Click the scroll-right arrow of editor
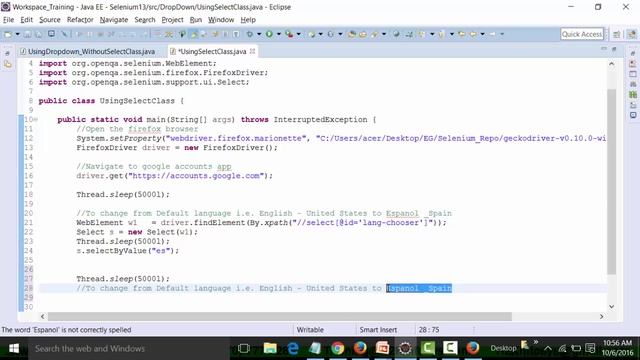 click(602, 316)
